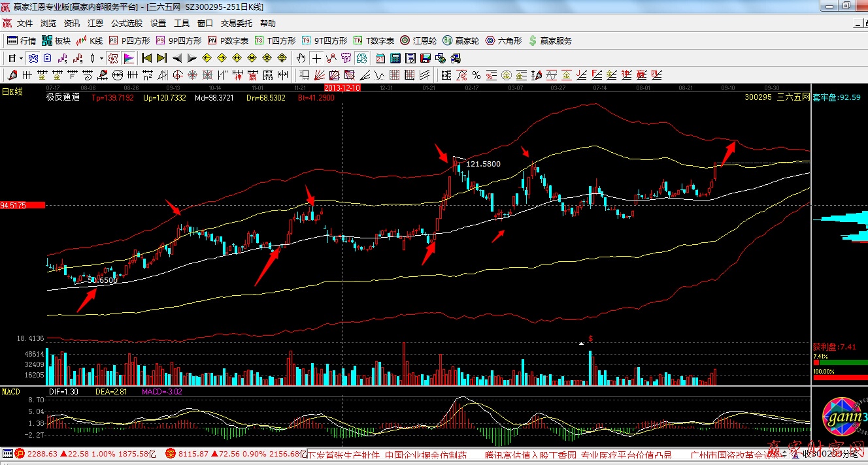Open the 公式选股 menu
This screenshot has width=868, height=465.
126,23
